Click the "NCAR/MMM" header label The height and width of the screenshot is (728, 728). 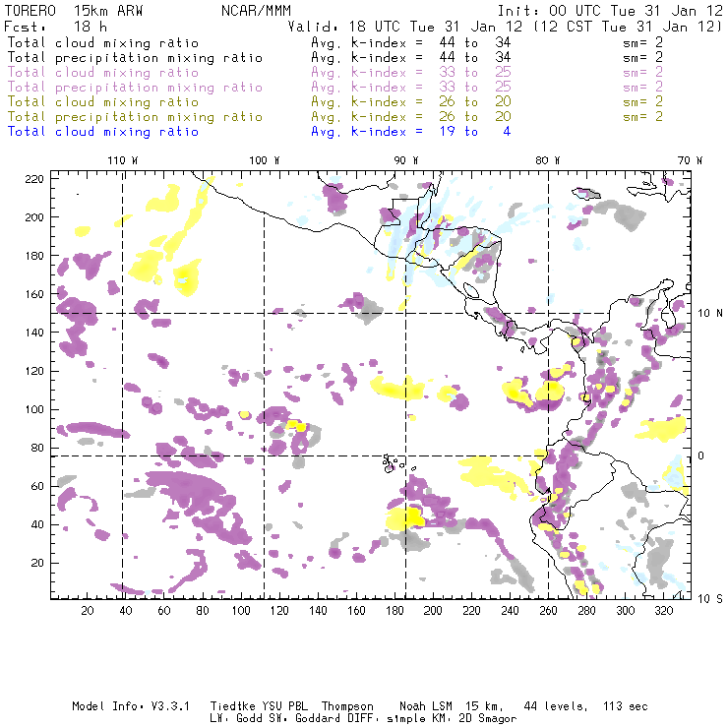256,10
